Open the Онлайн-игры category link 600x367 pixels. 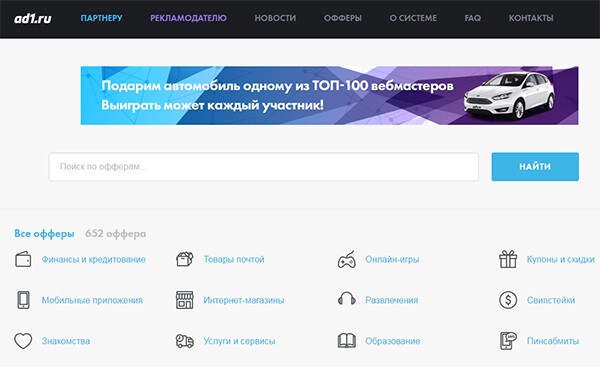coord(392,259)
